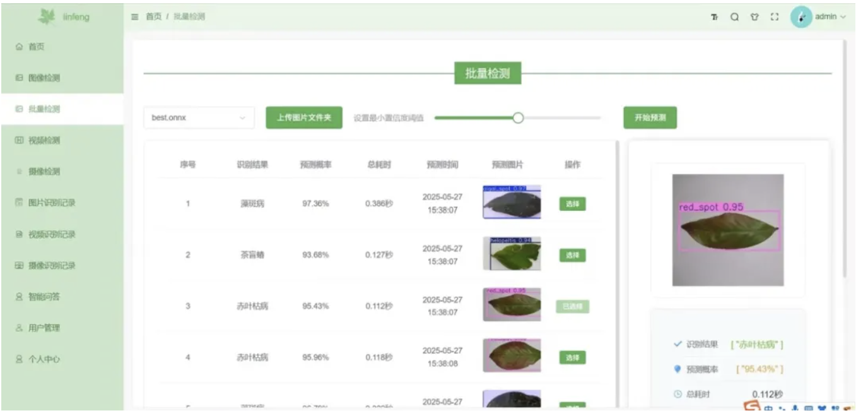Click the 首页 breadcrumb link
Viewport: 868px width, 413px height.
pos(153,17)
